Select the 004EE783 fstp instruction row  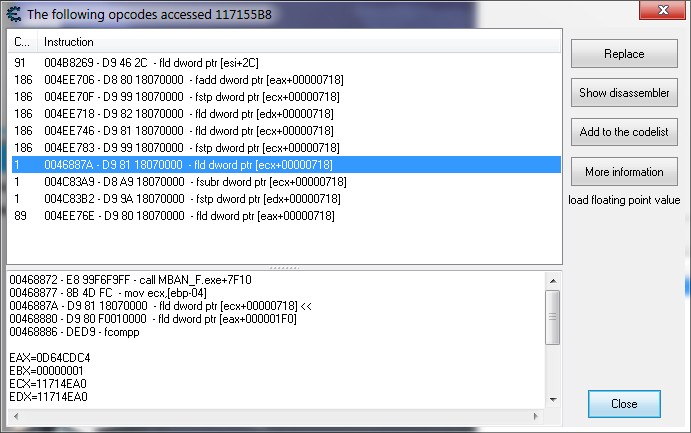190,148
